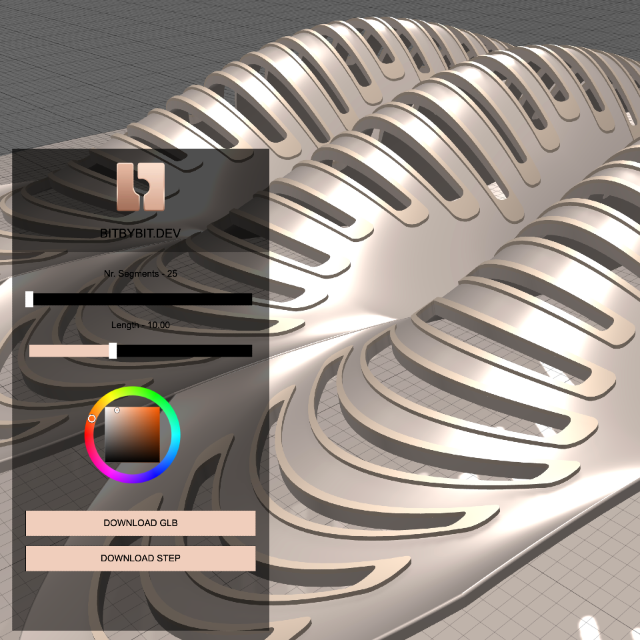Click the DOWNLOAD STEP button
640x640 pixels.
click(140, 558)
